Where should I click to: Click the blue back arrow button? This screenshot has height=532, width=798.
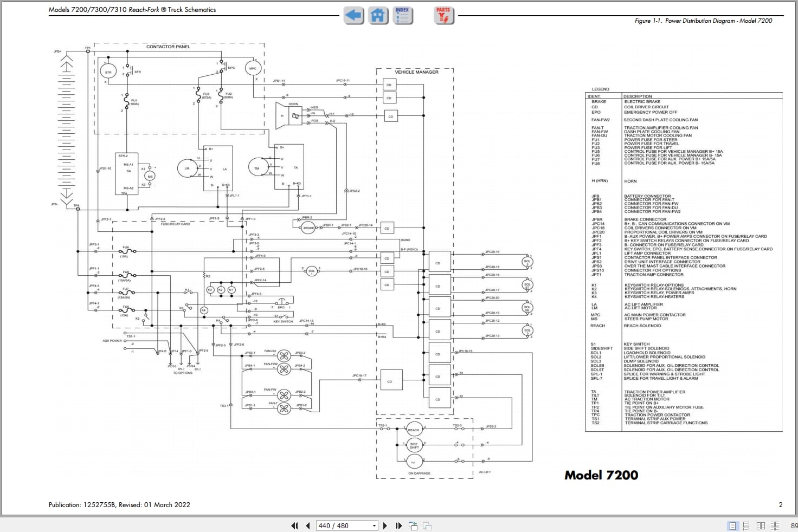click(353, 15)
